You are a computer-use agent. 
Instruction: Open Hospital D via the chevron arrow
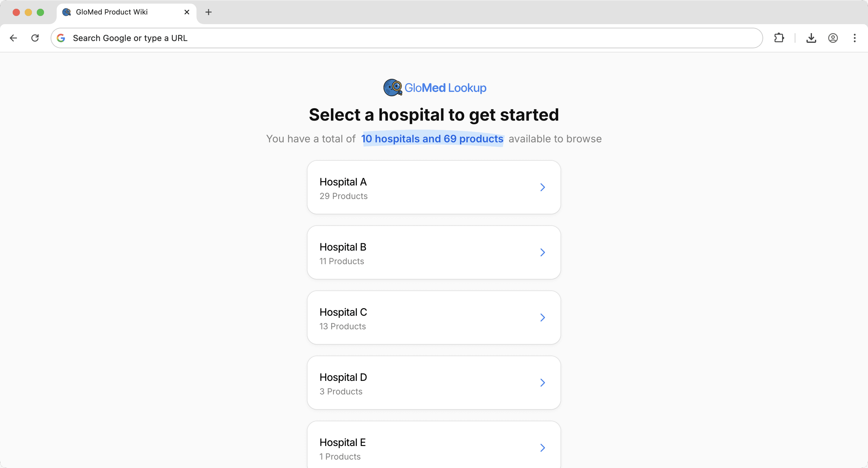coord(542,382)
